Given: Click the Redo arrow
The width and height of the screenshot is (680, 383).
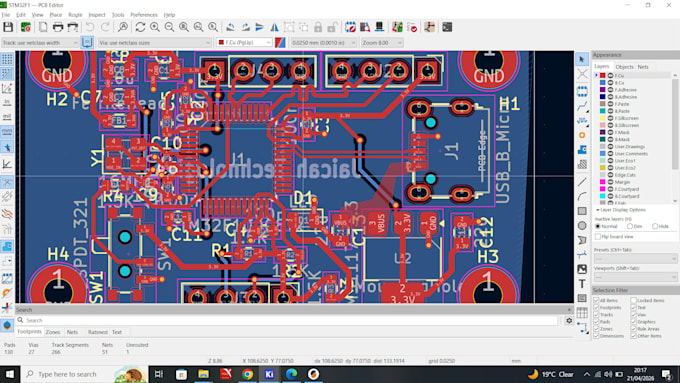Looking at the screenshot, I should [x=105, y=27].
